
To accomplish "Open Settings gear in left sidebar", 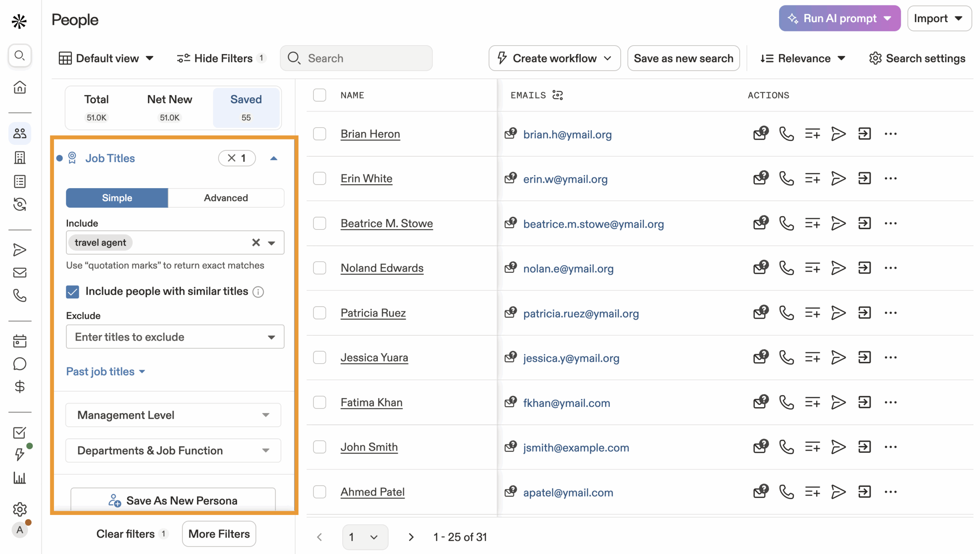I will point(20,509).
